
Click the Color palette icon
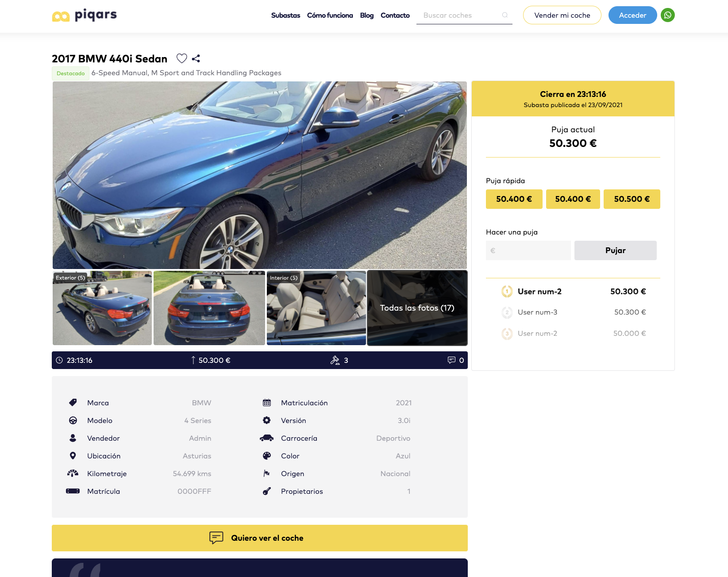pos(267,456)
